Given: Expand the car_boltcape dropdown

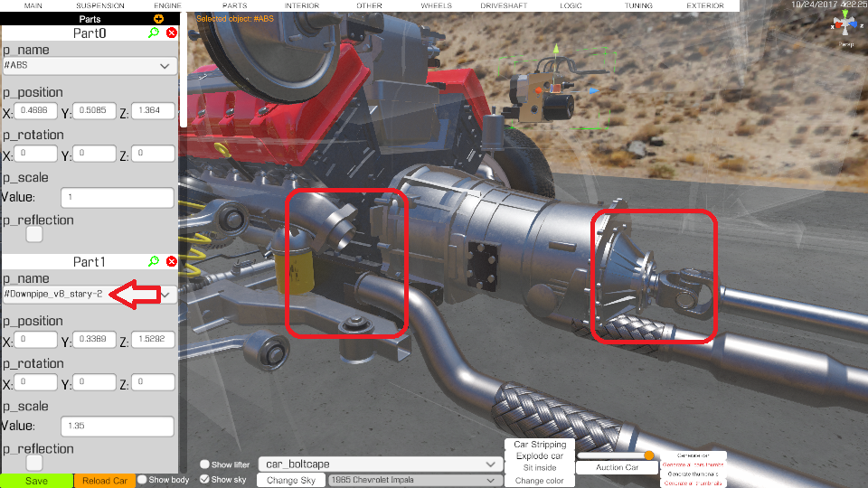Looking at the screenshot, I should (379, 465).
